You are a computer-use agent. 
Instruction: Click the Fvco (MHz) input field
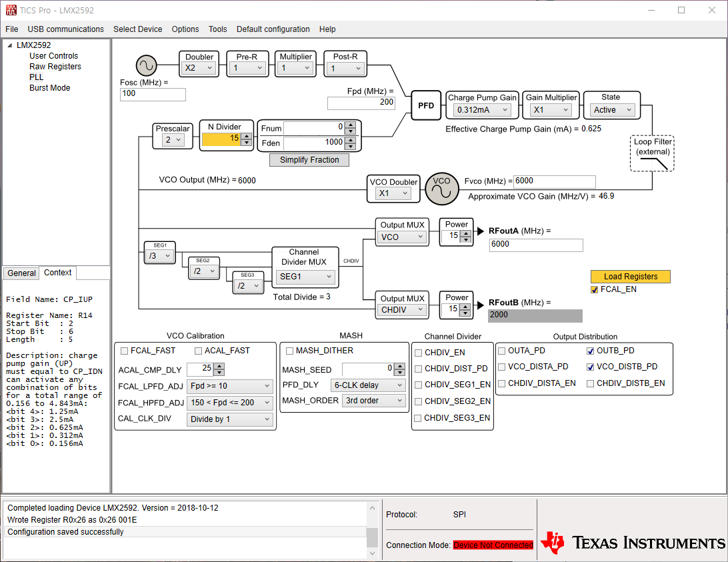555,181
